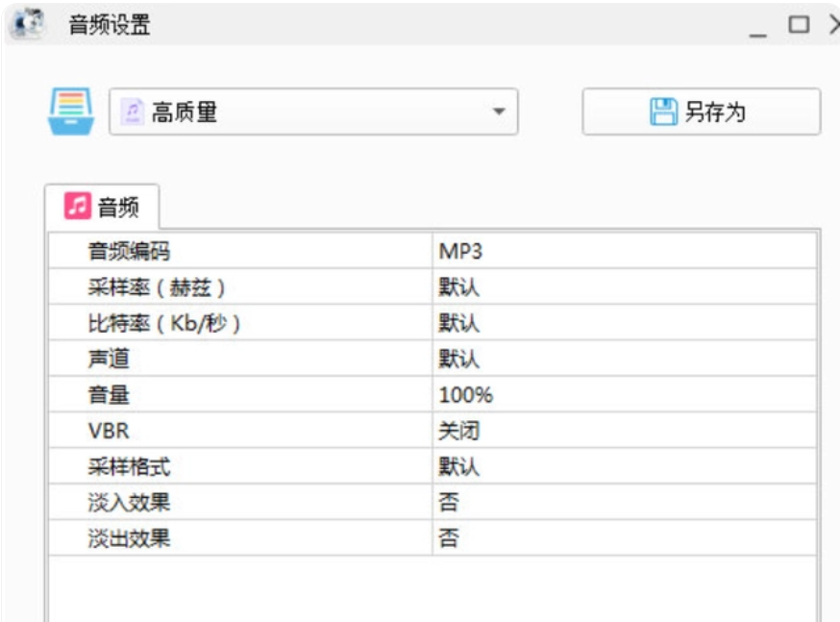Click the 否 value of 淡出效果
The image size is (840, 622).
tap(449, 538)
